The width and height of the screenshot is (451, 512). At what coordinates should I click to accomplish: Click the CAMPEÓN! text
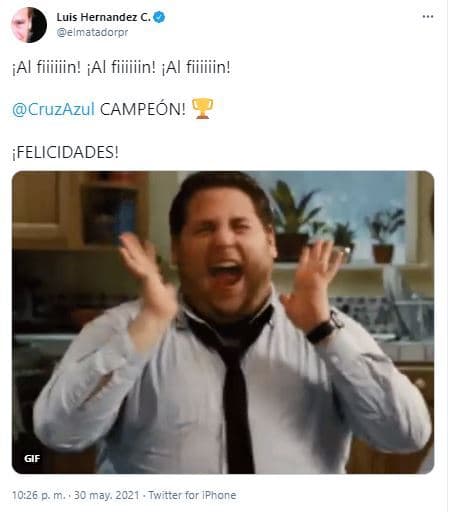pyautogui.click(x=143, y=109)
